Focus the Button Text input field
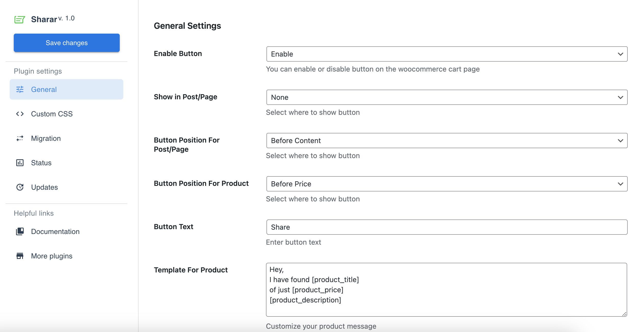Screen dimensions: 644x332 [447, 227]
